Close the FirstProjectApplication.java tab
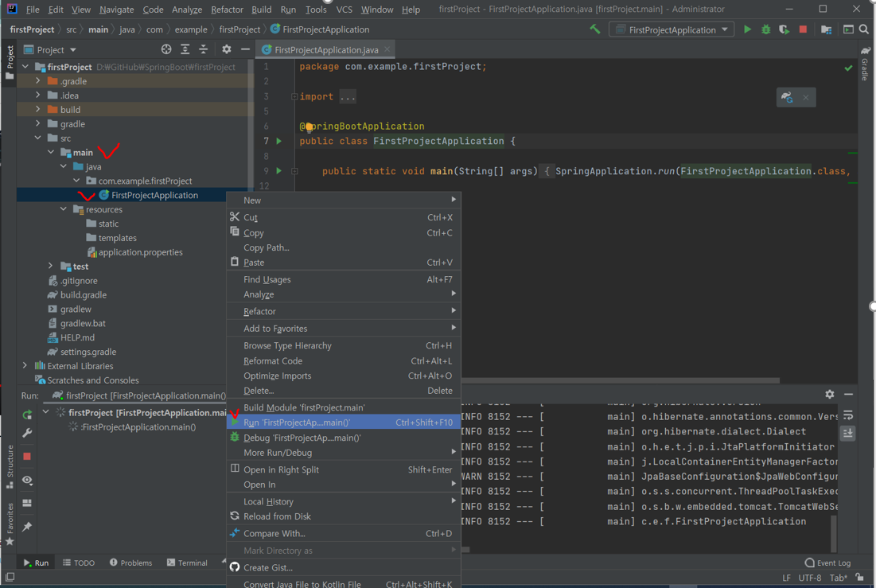The width and height of the screenshot is (876, 588). [387, 49]
